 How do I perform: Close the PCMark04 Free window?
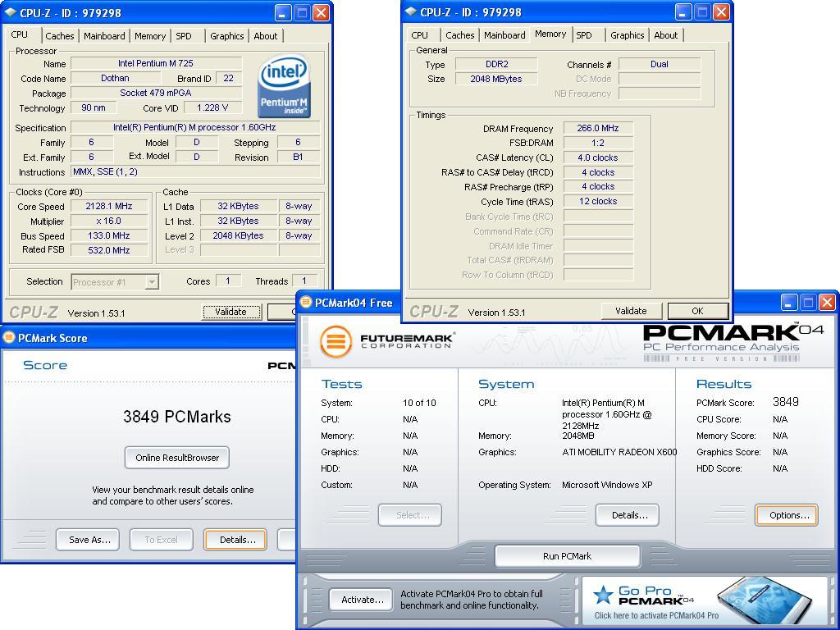pyautogui.click(x=827, y=302)
